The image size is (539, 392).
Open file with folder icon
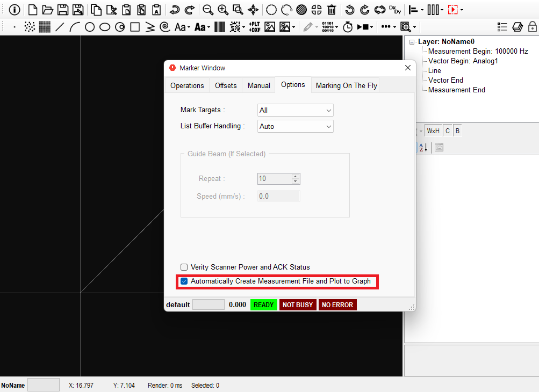[x=47, y=10]
